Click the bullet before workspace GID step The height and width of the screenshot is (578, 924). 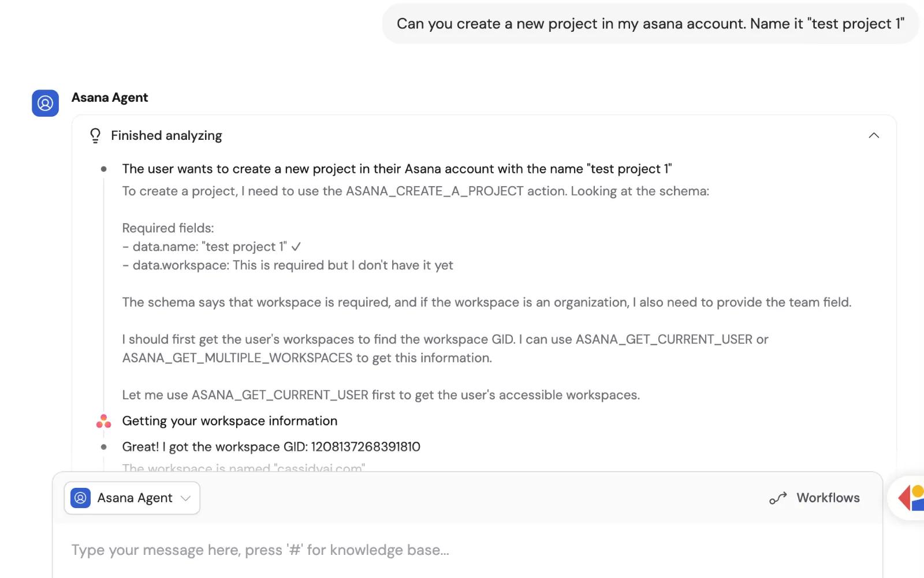point(104,447)
